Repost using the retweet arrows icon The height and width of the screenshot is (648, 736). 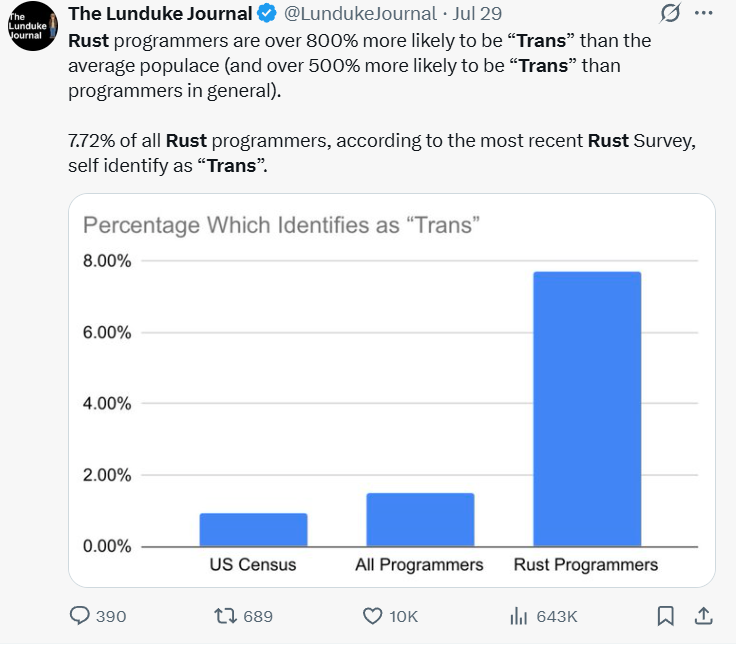click(x=225, y=616)
